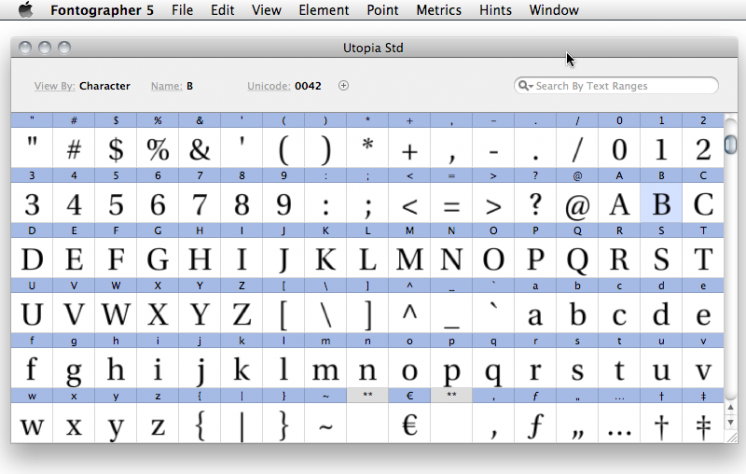Select the lowercase w glyph cell

click(32, 423)
